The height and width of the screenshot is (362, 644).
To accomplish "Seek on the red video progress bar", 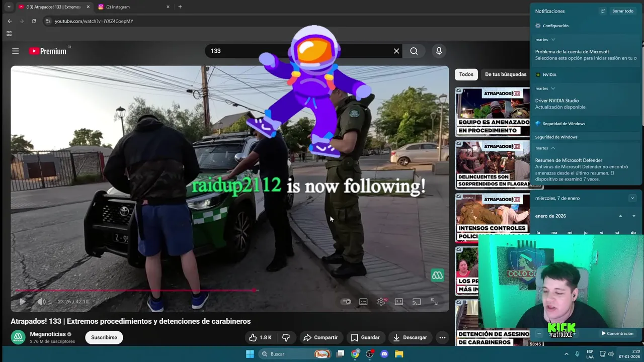I will pos(229,290).
